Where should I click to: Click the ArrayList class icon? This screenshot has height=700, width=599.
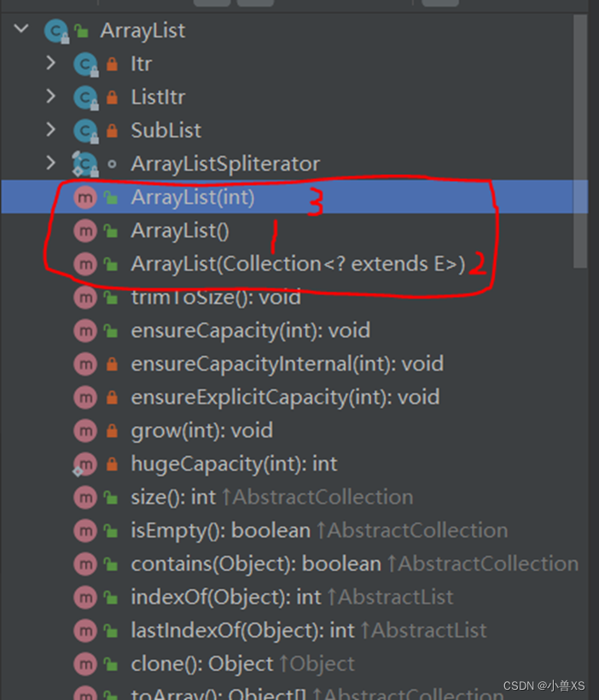(x=56, y=30)
